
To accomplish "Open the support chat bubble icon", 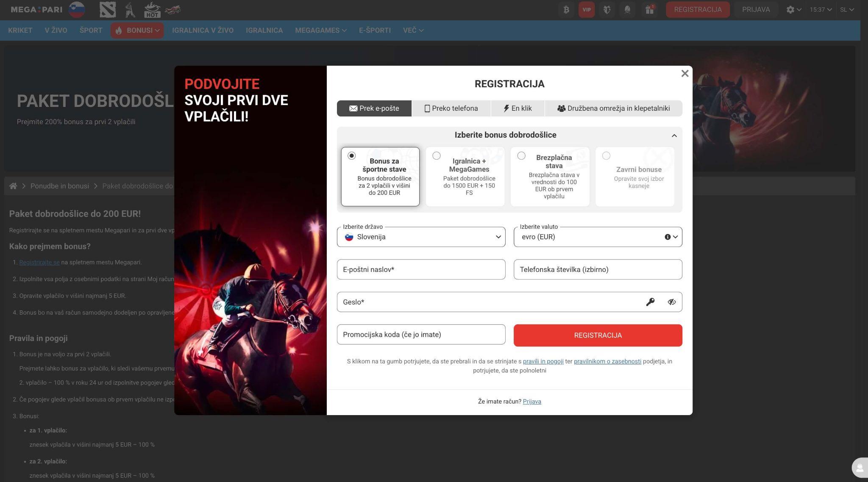I will 860,468.
